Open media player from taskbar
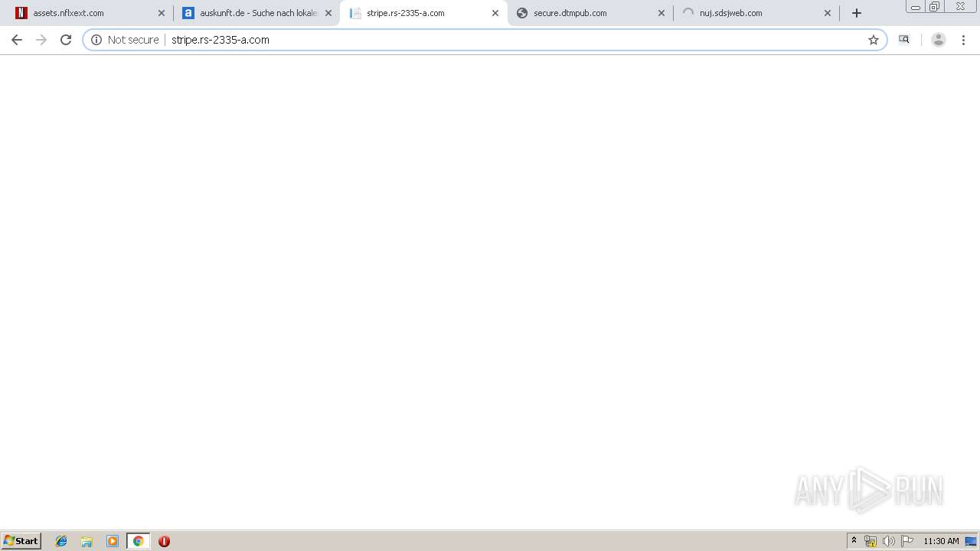 point(113,541)
